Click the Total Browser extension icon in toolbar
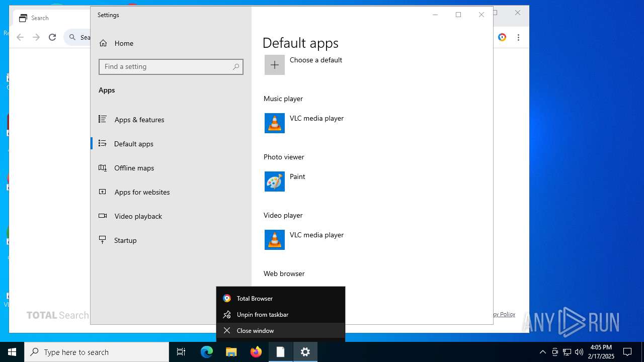 tap(502, 37)
